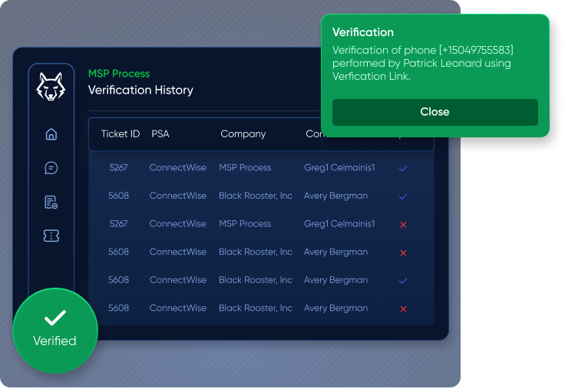Image resolution: width=565 pixels, height=392 pixels.
Task: Click blue checkmark in the second table row
Action: tap(403, 196)
